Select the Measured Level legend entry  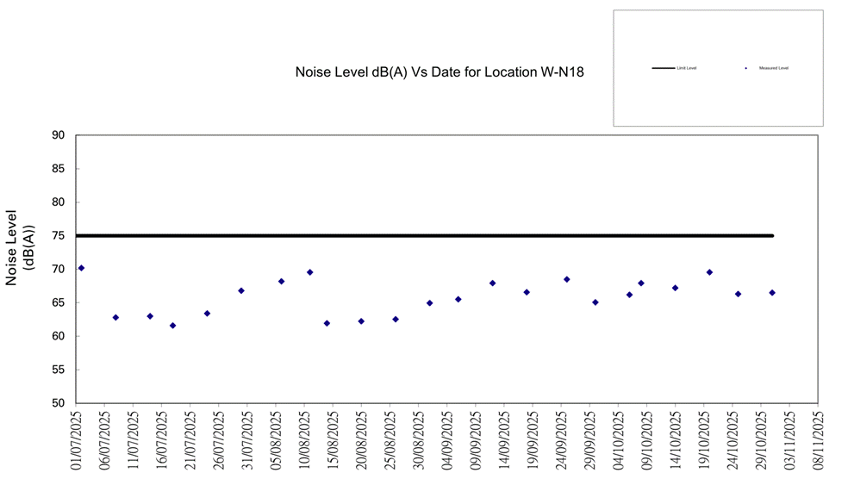pos(769,68)
